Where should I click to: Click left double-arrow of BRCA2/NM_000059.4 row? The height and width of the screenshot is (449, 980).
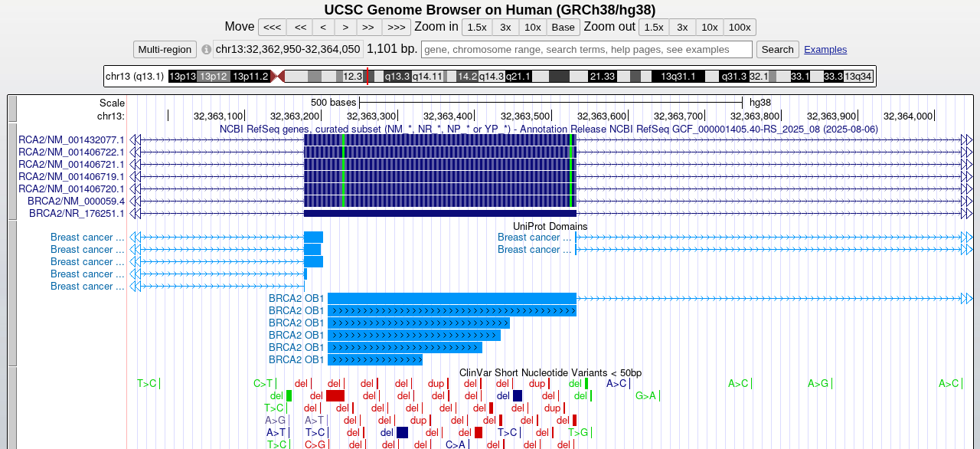tap(135, 202)
